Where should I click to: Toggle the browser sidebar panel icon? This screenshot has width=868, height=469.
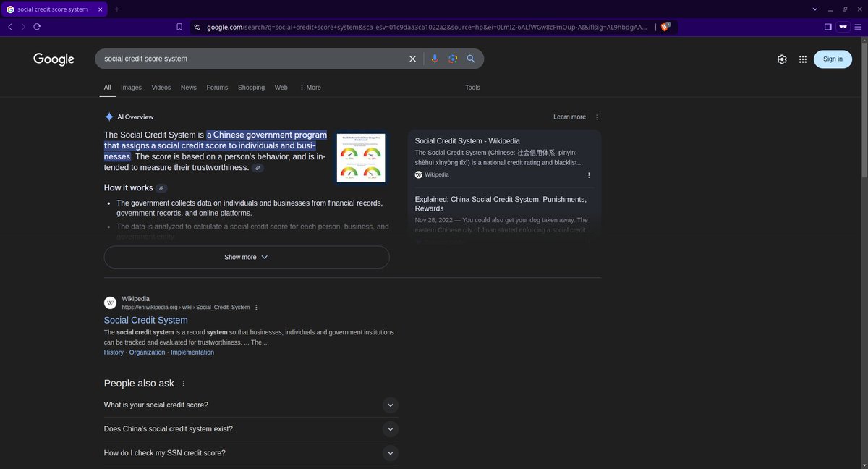pos(828,26)
